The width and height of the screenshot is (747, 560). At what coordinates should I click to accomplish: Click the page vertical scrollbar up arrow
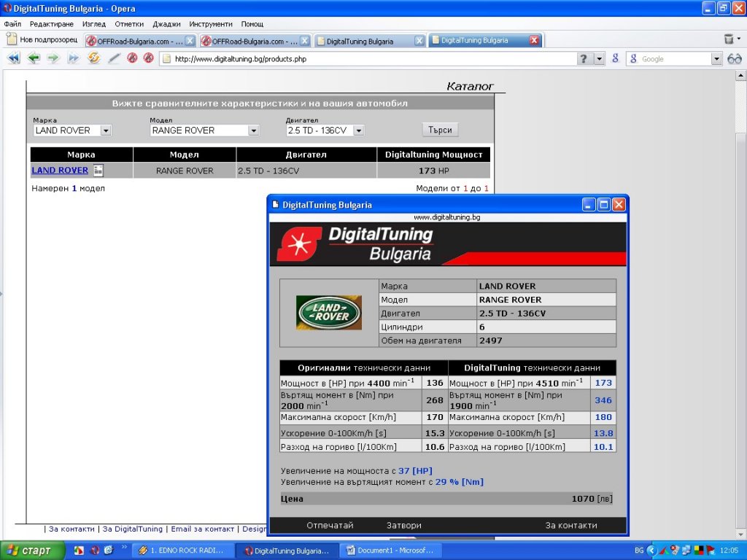[741, 75]
